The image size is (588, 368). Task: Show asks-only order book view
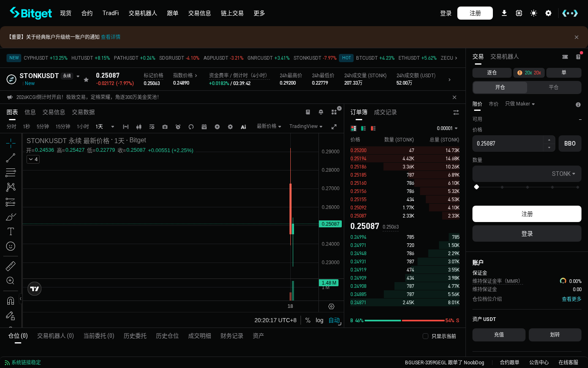(373, 128)
